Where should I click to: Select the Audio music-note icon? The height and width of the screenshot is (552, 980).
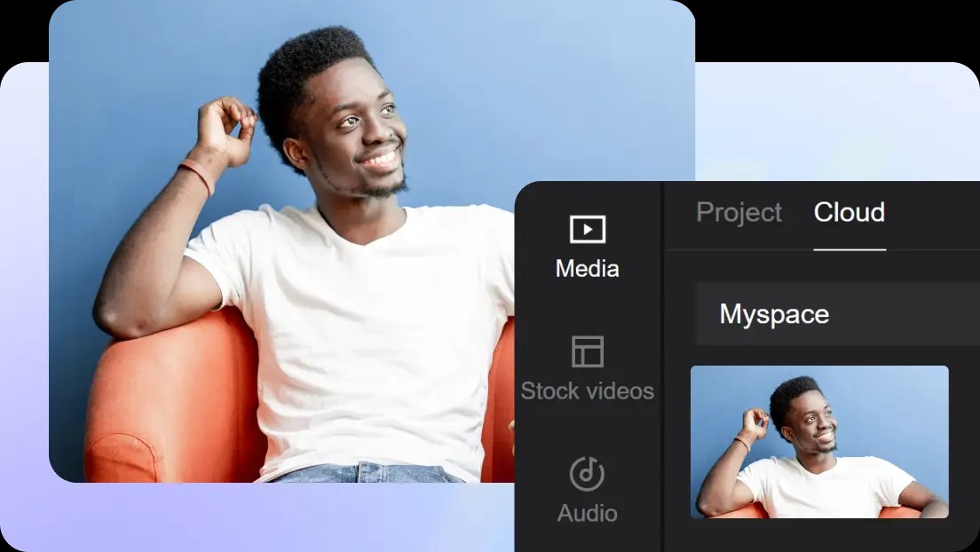pyautogui.click(x=587, y=474)
